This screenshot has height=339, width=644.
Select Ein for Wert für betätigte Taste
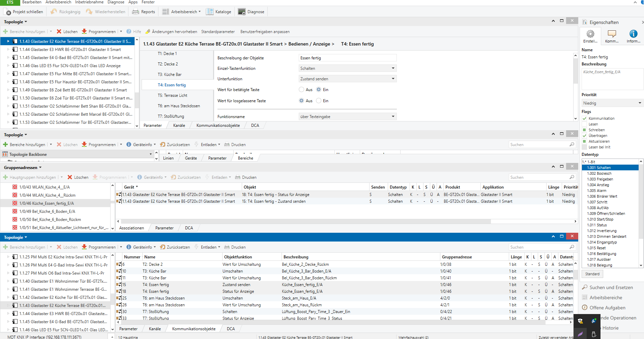click(319, 90)
